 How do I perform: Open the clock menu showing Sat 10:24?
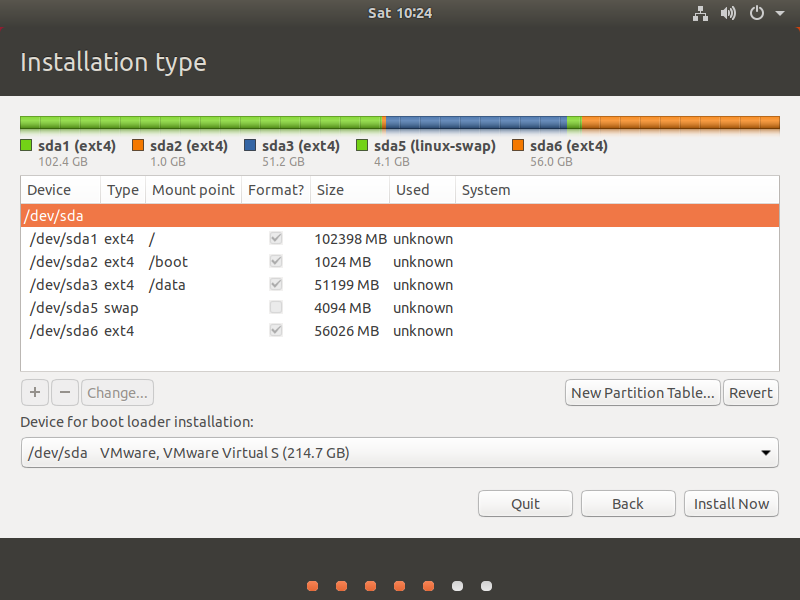(399, 13)
